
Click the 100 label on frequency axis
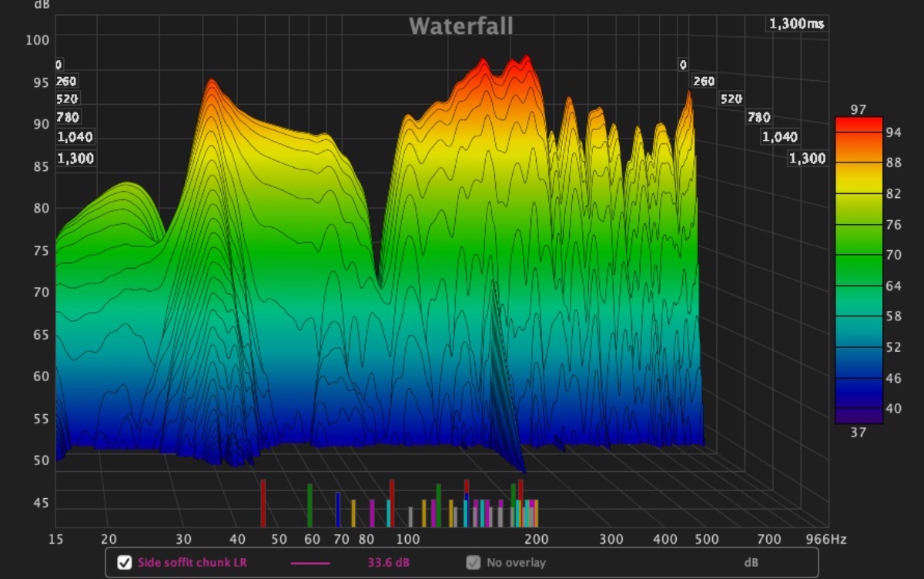[408, 540]
